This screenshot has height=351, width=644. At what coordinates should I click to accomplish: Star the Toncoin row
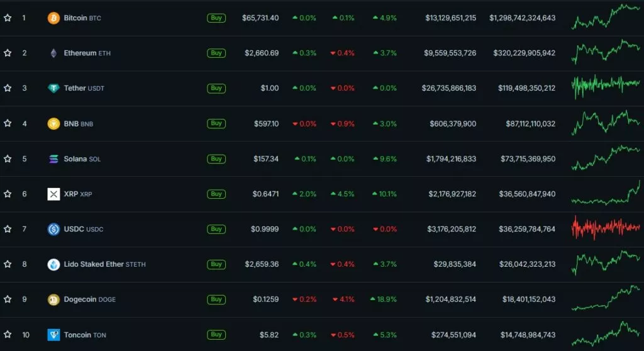click(x=8, y=335)
